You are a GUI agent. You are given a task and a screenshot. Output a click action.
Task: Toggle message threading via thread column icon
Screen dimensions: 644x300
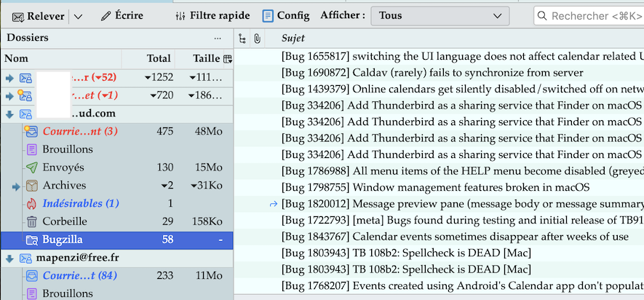(x=243, y=38)
